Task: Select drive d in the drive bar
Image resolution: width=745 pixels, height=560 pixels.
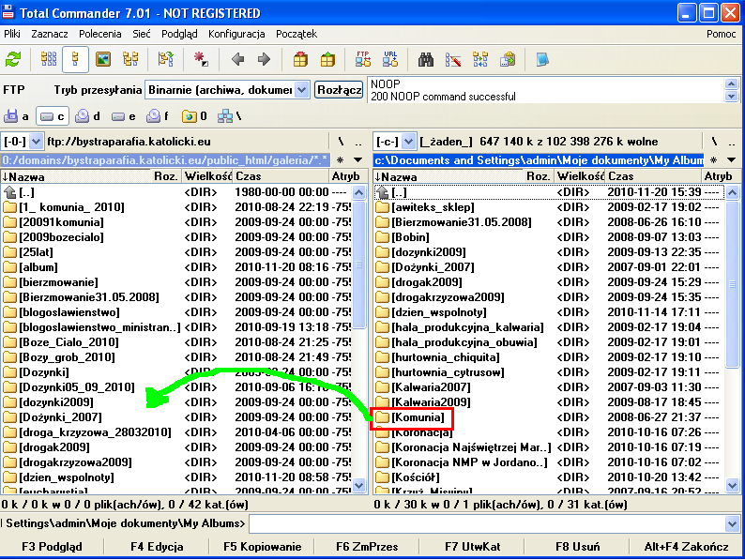Action: point(86,116)
